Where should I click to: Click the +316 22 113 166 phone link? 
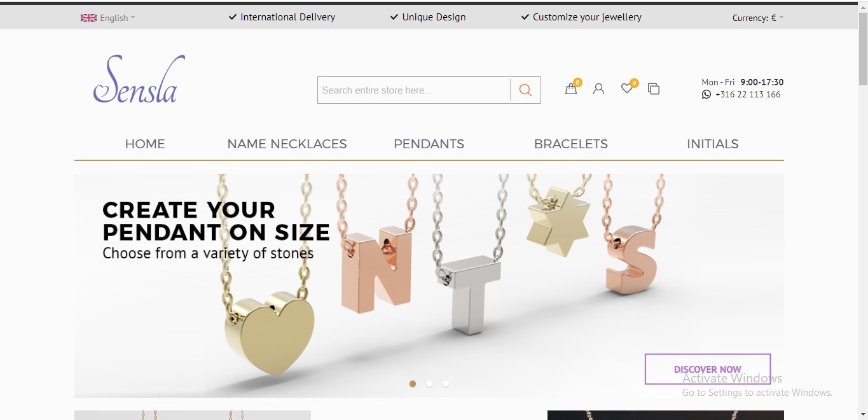(748, 94)
